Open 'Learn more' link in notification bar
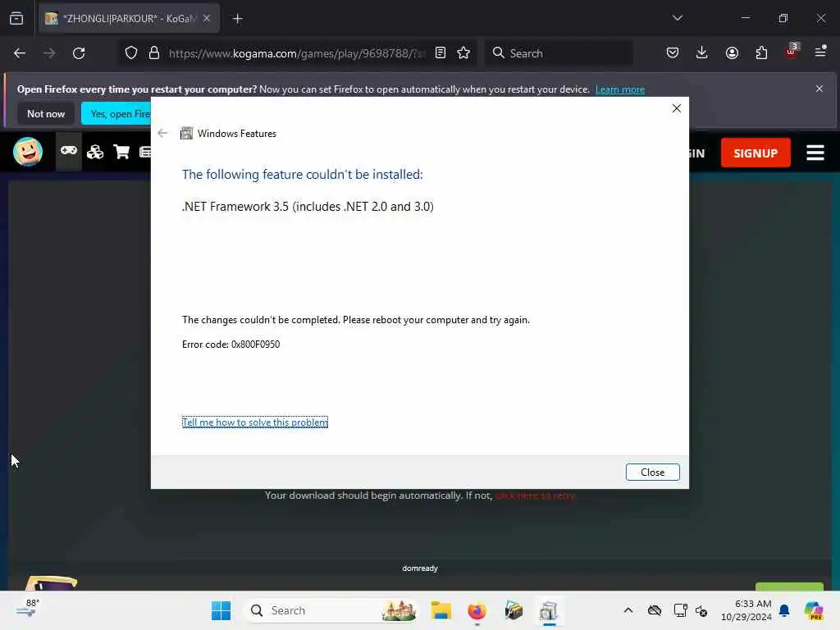The width and height of the screenshot is (840, 630). coord(620,89)
